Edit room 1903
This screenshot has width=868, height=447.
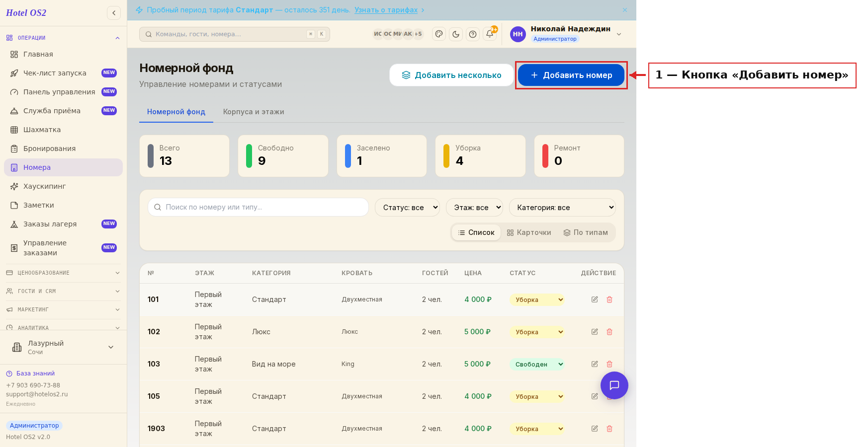click(x=595, y=429)
